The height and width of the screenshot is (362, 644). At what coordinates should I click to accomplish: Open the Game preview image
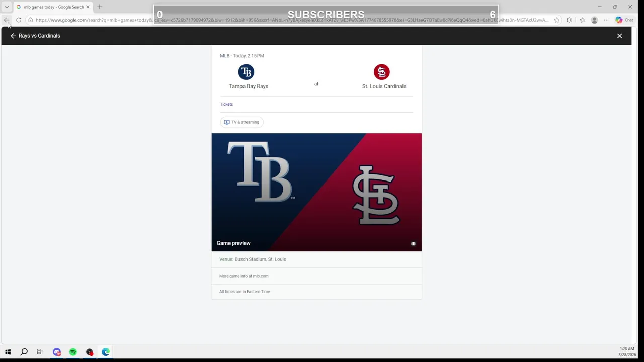click(316, 192)
